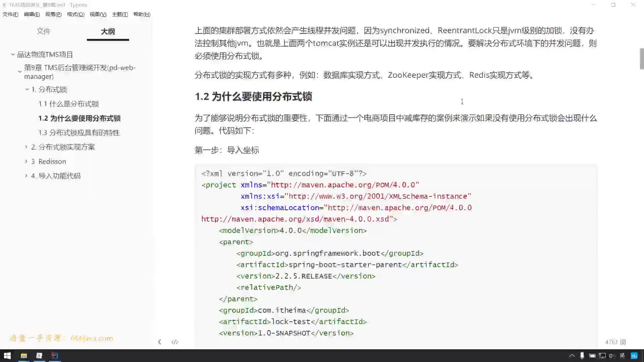Image resolution: width=644 pixels, height=362 pixels.
Task: Check battery status in the tray
Action: 592,356
